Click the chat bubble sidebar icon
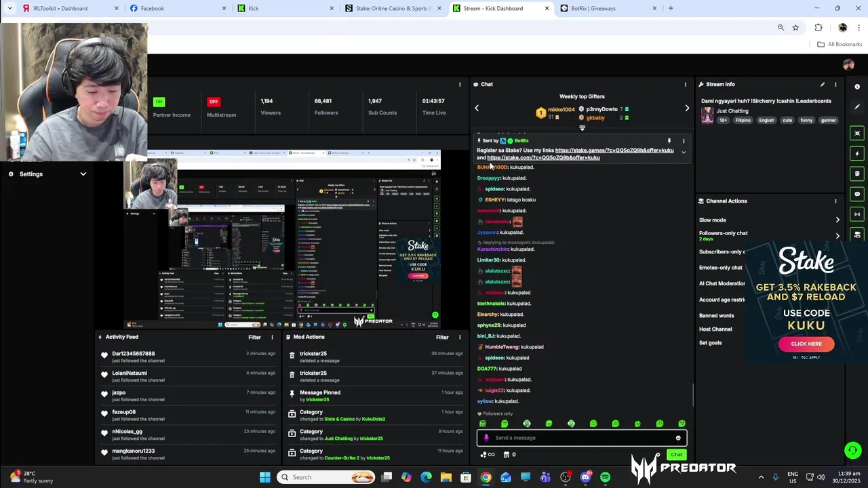 click(x=857, y=194)
